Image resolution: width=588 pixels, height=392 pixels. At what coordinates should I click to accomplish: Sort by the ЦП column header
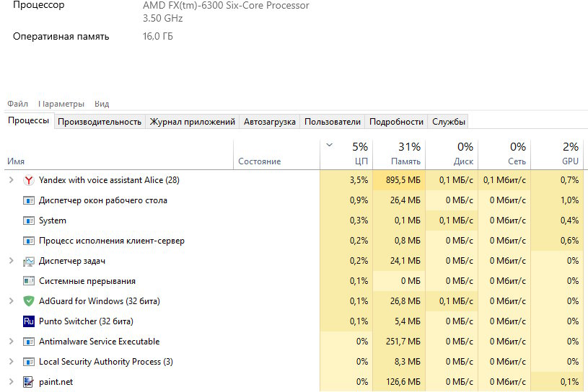[346, 154]
